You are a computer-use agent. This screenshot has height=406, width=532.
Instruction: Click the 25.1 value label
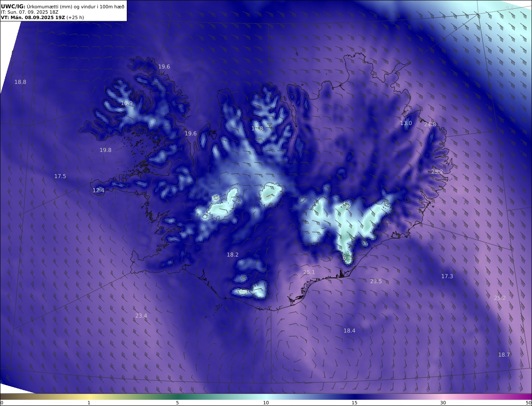coord(309,272)
